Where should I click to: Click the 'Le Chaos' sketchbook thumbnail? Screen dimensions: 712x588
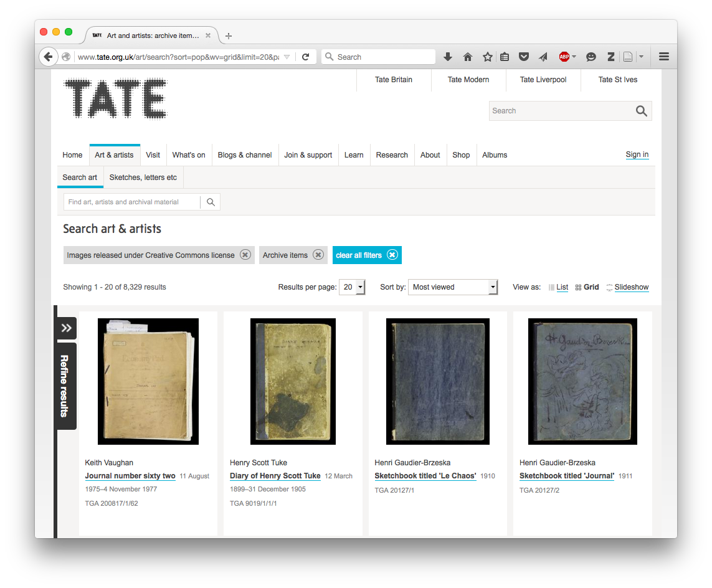click(x=438, y=381)
